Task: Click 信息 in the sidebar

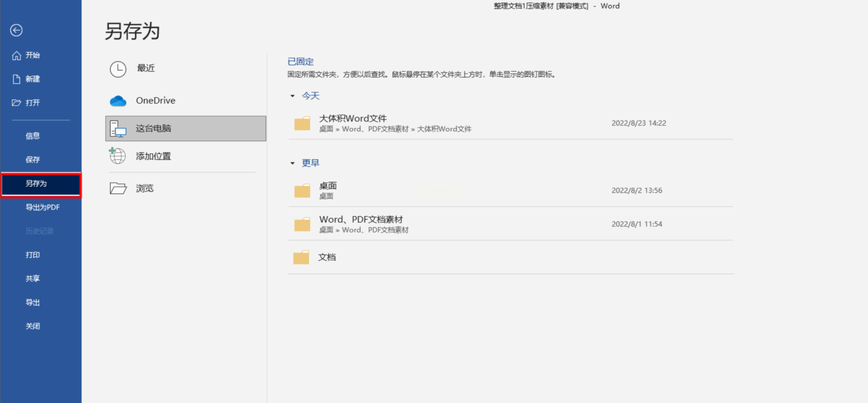Action: pos(33,136)
